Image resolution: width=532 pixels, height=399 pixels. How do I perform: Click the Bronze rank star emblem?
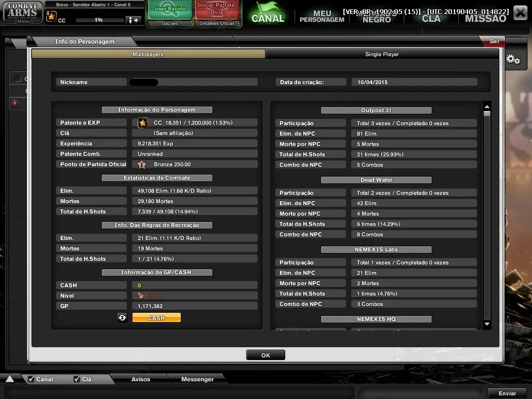142,165
